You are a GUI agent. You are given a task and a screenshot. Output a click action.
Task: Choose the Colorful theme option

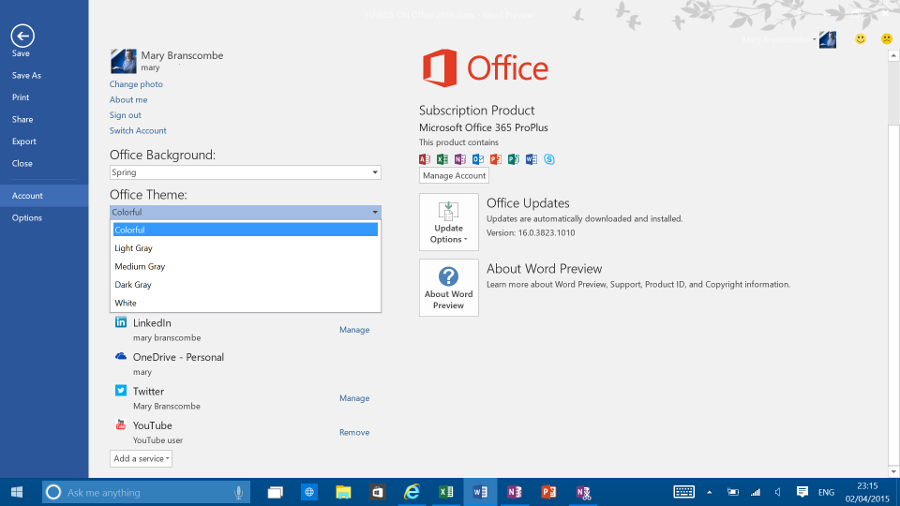coord(245,229)
